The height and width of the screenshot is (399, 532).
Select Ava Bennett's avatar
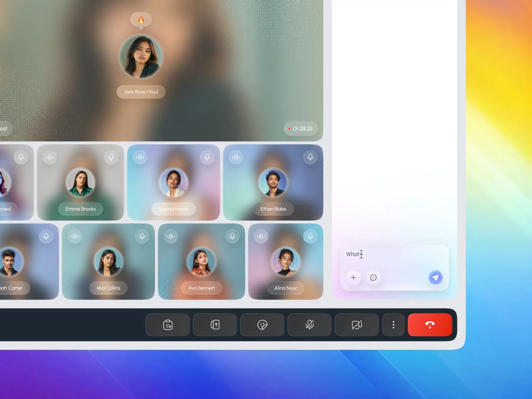202,262
